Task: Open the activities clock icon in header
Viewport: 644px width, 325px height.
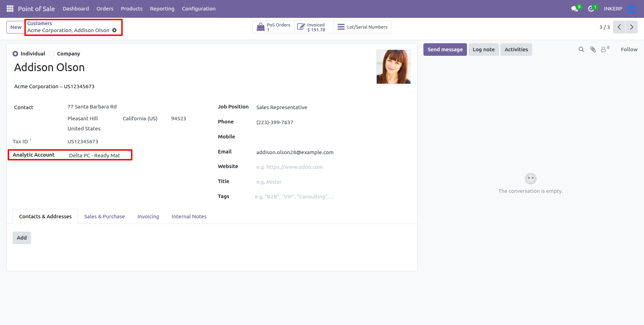Action: 591,9
